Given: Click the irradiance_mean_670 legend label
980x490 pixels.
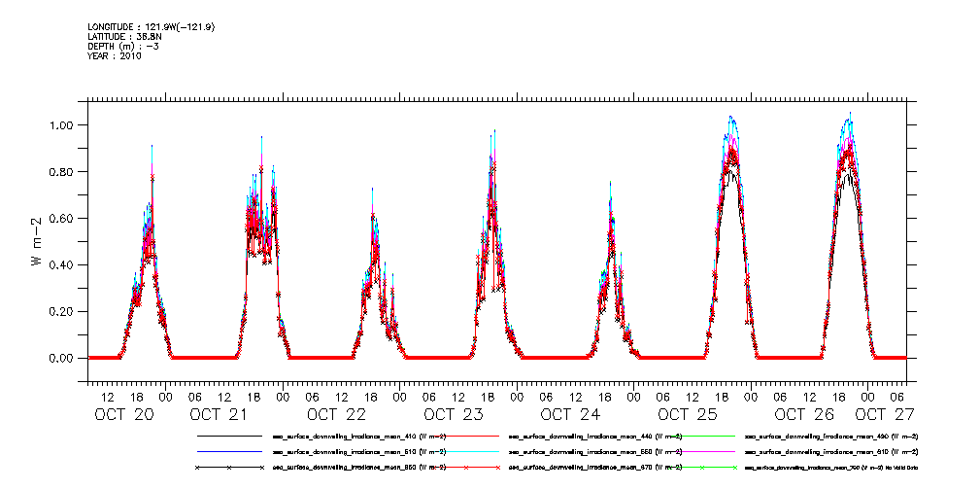Looking at the screenshot, I should (x=595, y=468).
